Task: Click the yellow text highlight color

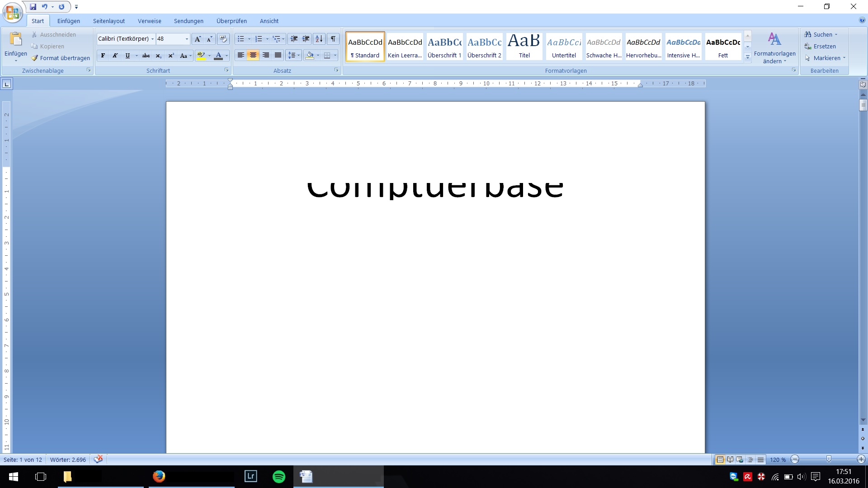Action: tap(201, 56)
